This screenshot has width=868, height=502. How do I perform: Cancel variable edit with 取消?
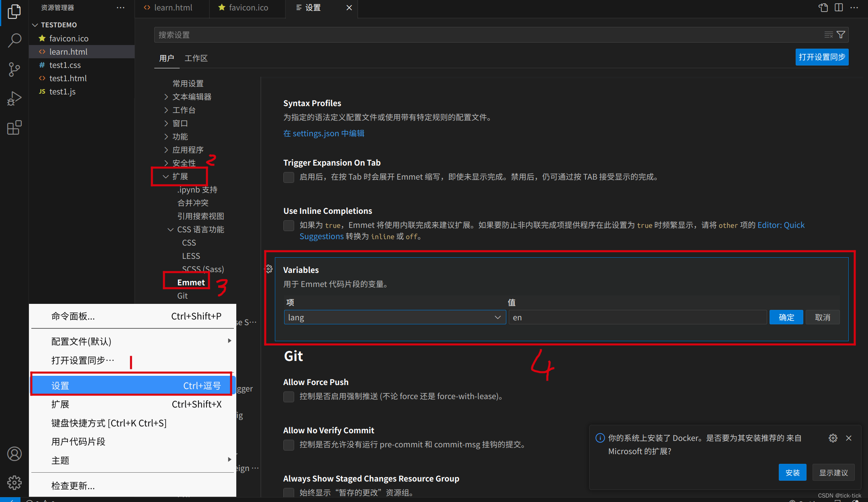823,318
